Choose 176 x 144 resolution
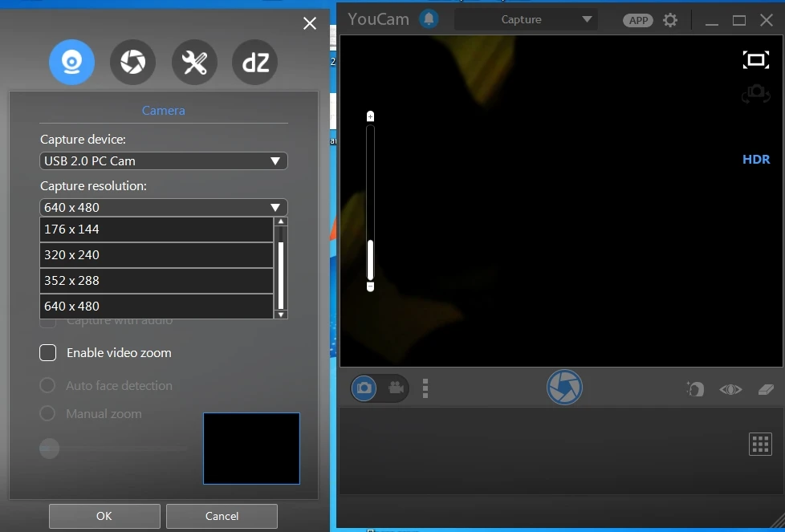This screenshot has height=532, width=785. (157, 229)
